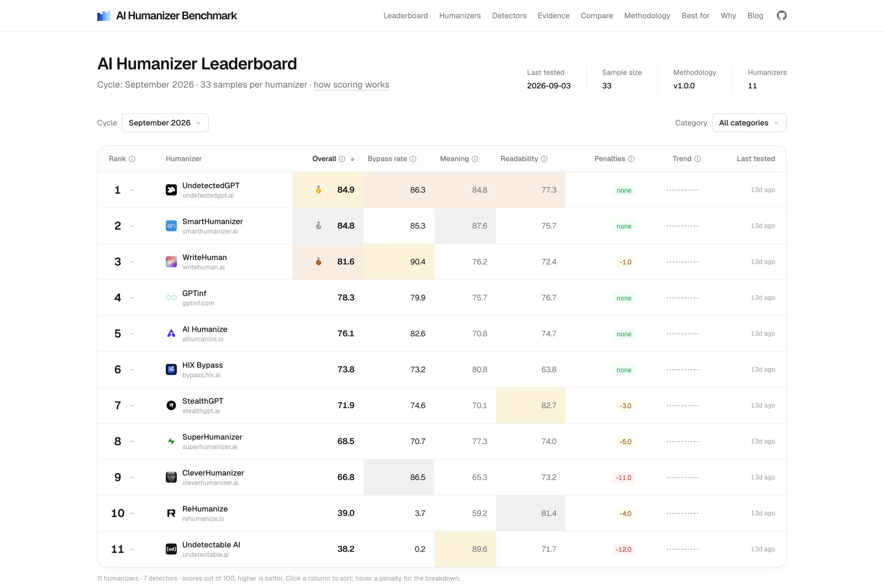Open the StealthGPT humanizer link
Viewport: 884px width, 588px height.
[203, 401]
